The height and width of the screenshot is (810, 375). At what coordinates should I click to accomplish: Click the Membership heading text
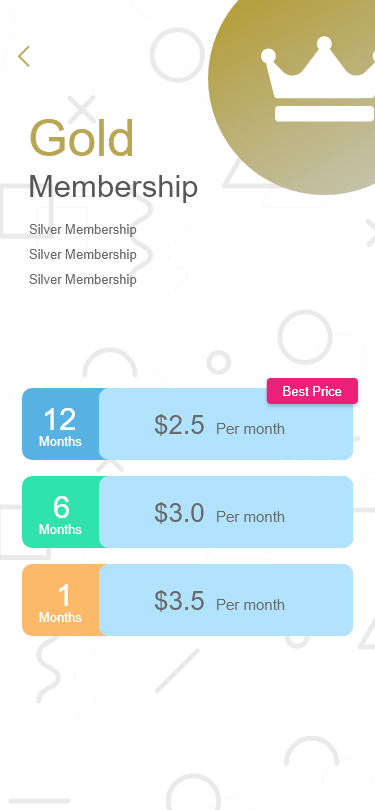(x=113, y=186)
